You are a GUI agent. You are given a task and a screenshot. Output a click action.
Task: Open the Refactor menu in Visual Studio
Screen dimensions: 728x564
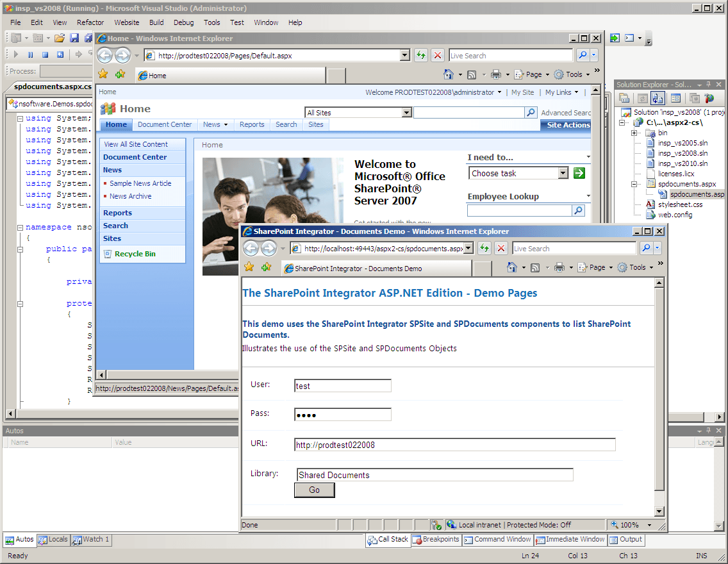90,22
